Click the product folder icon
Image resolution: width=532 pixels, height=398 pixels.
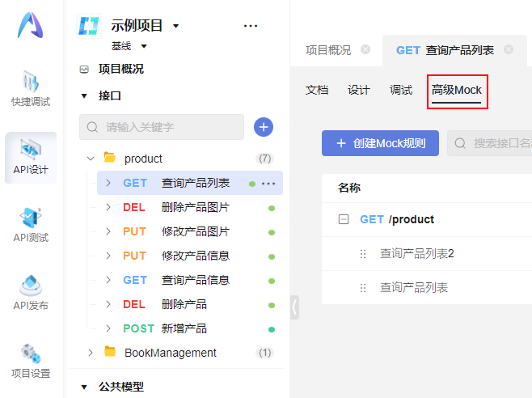[110, 158]
